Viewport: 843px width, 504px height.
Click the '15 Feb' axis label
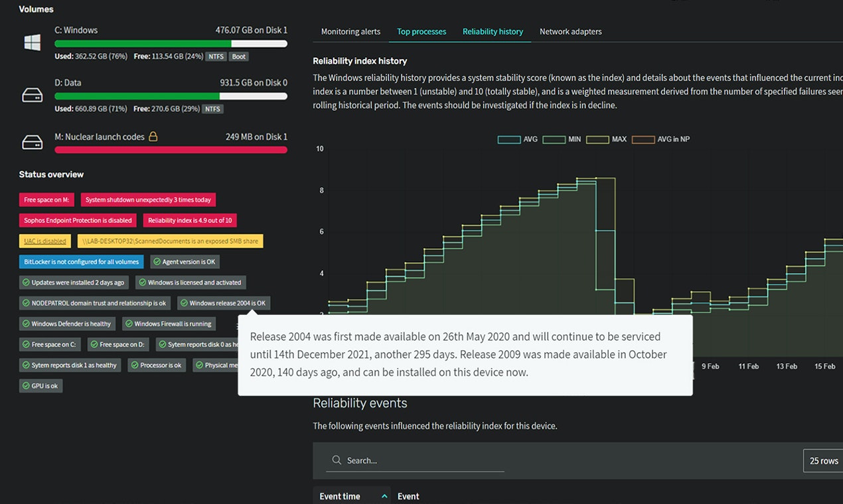tap(825, 366)
